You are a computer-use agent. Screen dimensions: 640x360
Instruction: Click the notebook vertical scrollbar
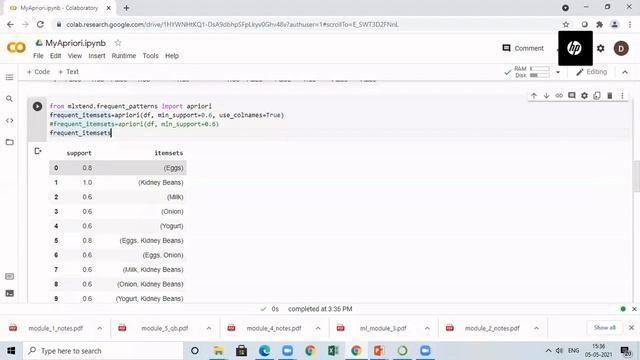(636, 176)
